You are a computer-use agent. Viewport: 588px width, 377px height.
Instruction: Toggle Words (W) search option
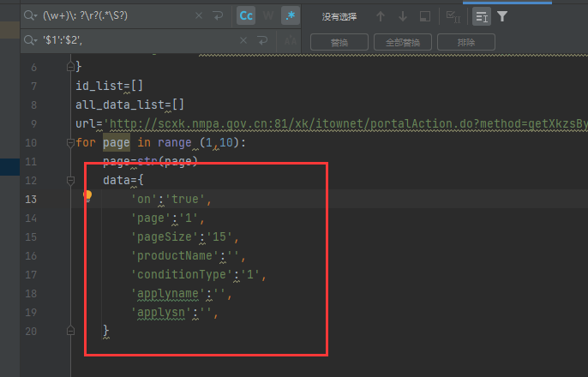(x=268, y=15)
